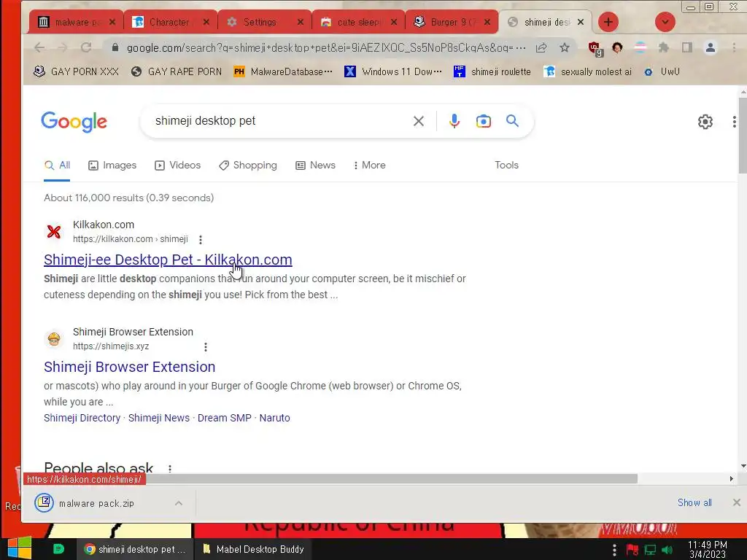Screen dimensions: 747x560
Task: Open Kilkakon result's three-dot options
Action: (x=201, y=239)
